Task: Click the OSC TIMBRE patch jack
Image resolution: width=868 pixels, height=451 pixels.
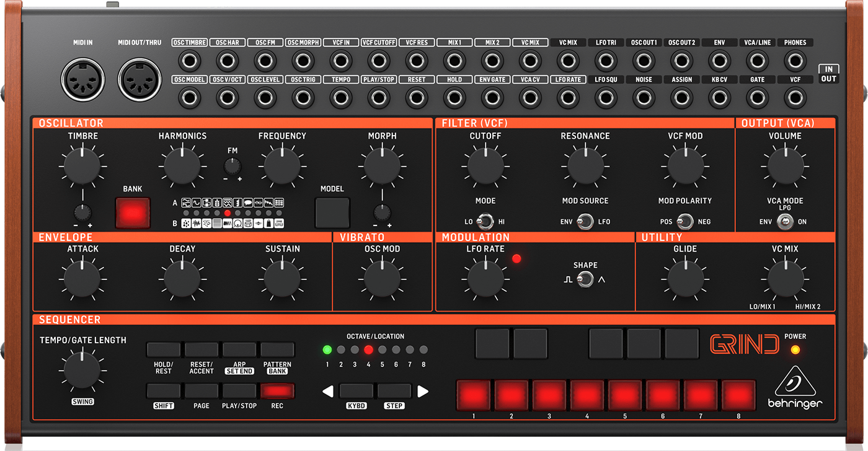Action: point(190,61)
